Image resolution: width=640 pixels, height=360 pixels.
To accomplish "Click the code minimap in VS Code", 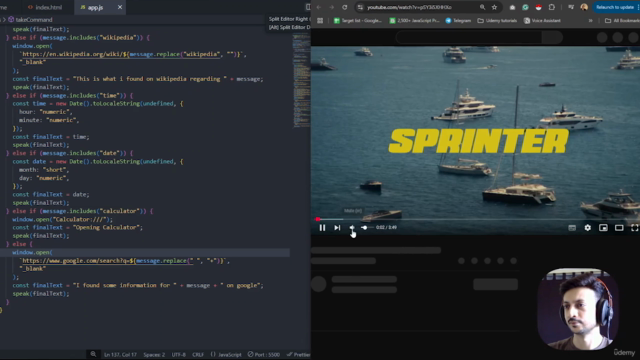I will pos(301,81).
